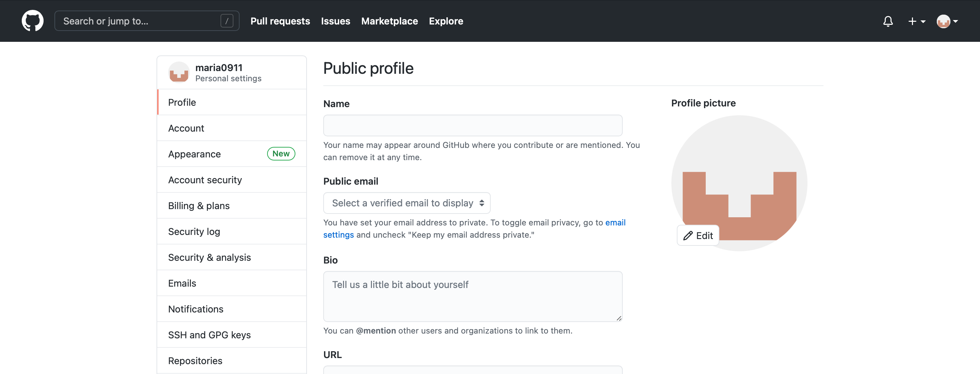Focus the Name input field
The width and height of the screenshot is (980, 374).
point(473,125)
